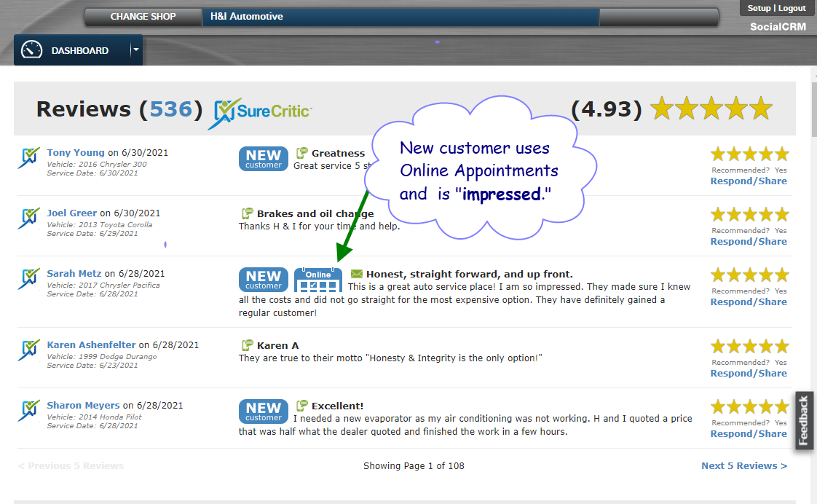Image resolution: width=817 pixels, height=504 pixels.
Task: Click verified checkmark icon next to Tony Young
Action: tap(29, 157)
